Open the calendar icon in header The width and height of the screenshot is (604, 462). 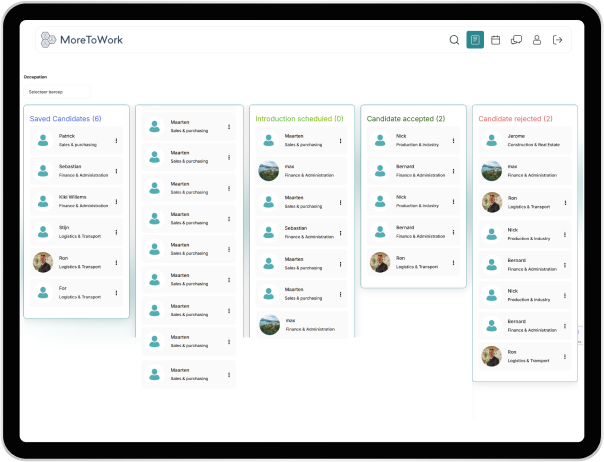point(495,40)
